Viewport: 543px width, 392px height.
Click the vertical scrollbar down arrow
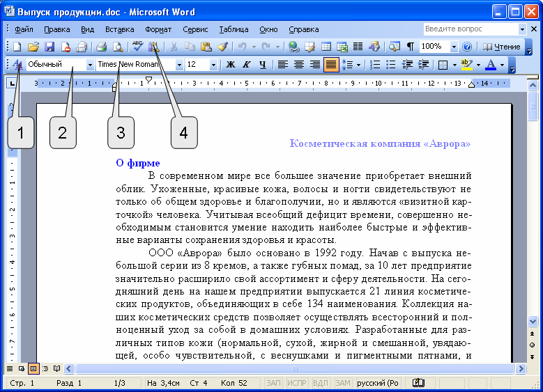click(533, 322)
